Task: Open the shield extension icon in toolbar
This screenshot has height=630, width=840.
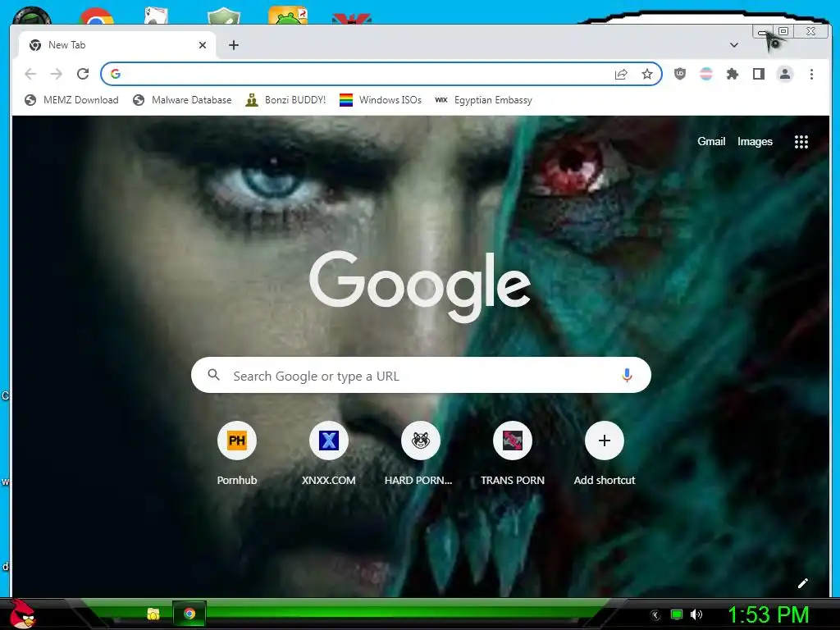Action: pos(680,74)
